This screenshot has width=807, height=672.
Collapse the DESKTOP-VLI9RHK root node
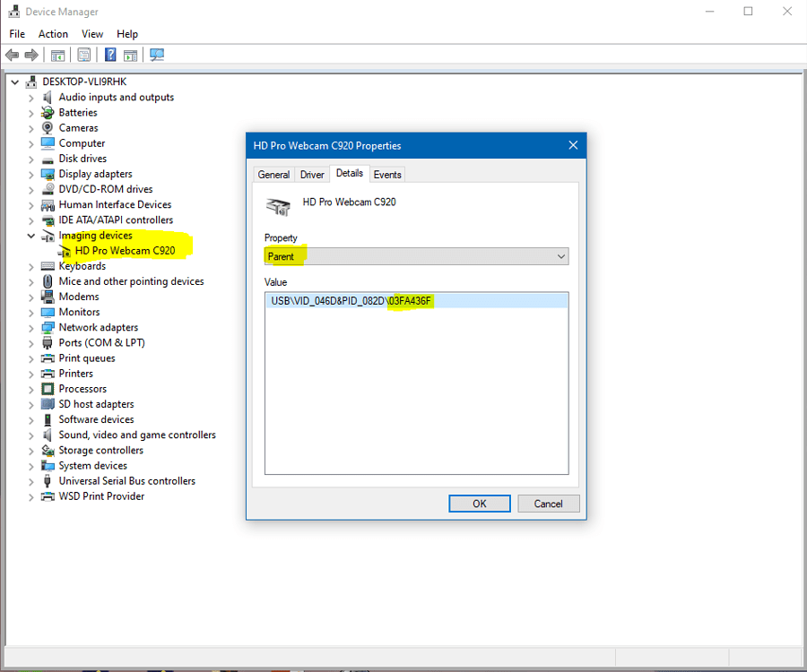(15, 82)
